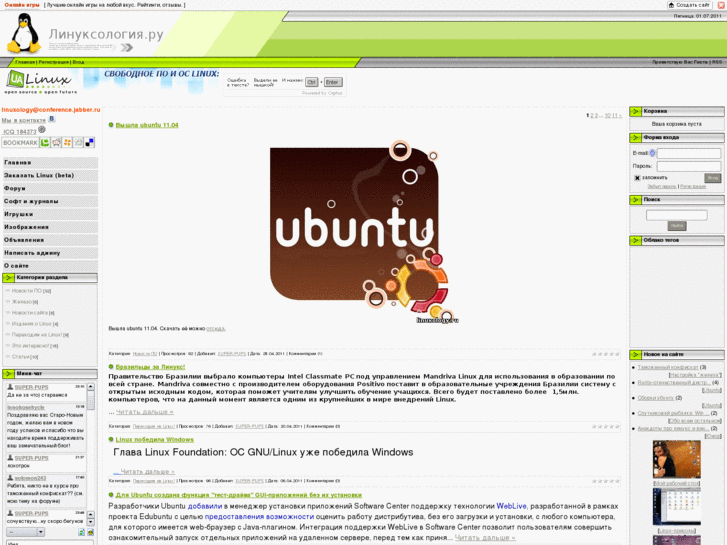Refresh the mini-chat with the green arrows icon
The width and height of the screenshot is (727, 545).
click(x=82, y=532)
